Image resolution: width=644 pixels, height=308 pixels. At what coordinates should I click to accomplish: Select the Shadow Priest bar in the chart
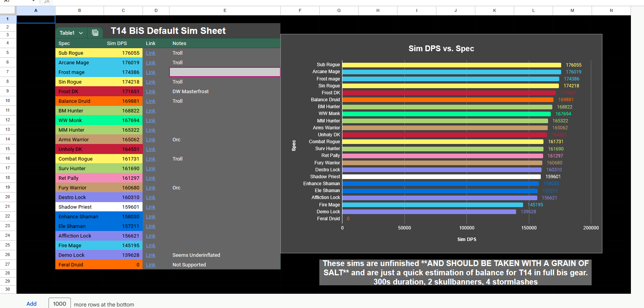pos(441,177)
